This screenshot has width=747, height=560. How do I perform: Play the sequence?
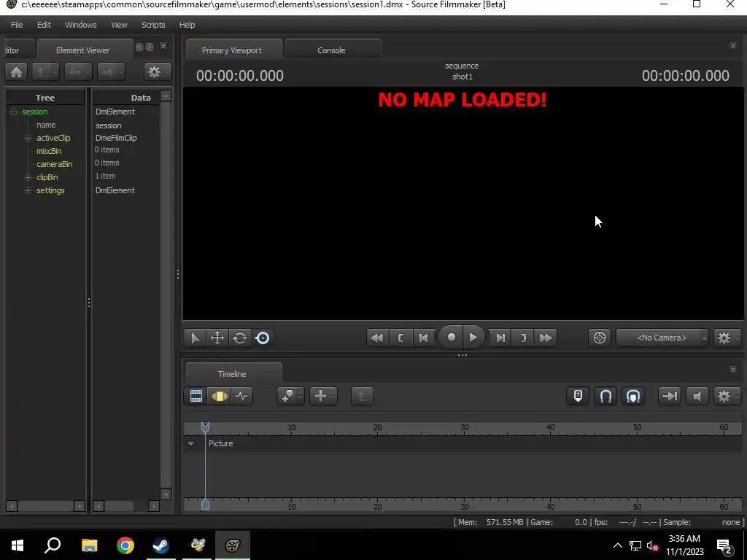pyautogui.click(x=473, y=338)
